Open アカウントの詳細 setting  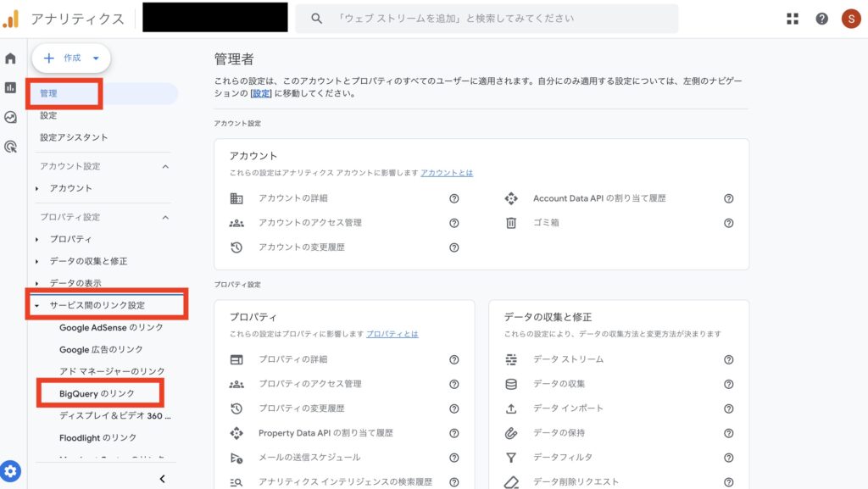point(292,198)
